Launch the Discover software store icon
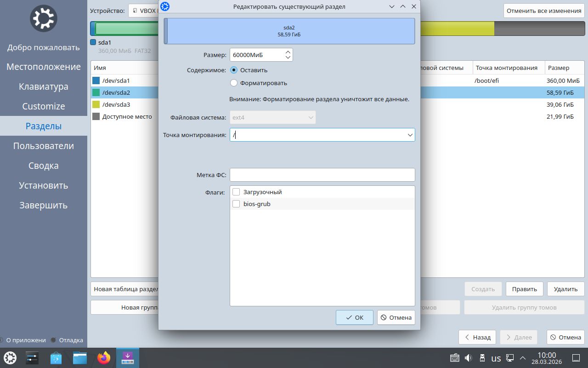This screenshot has height=368, width=588. [56, 358]
